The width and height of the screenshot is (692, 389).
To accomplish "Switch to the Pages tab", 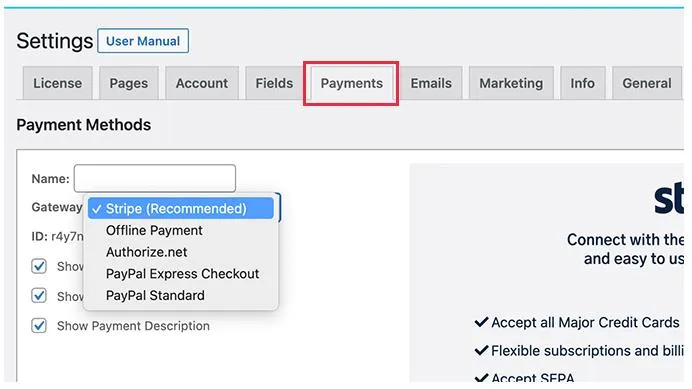I will [x=128, y=83].
